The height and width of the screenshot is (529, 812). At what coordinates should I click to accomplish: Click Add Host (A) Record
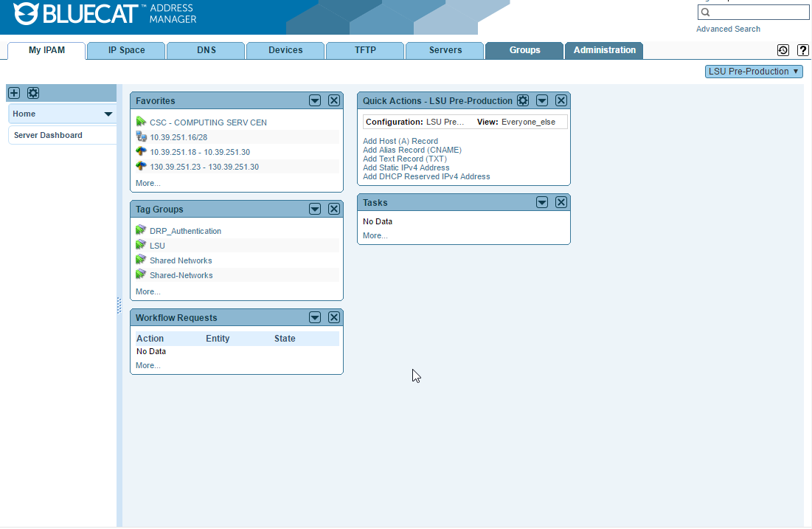point(400,141)
